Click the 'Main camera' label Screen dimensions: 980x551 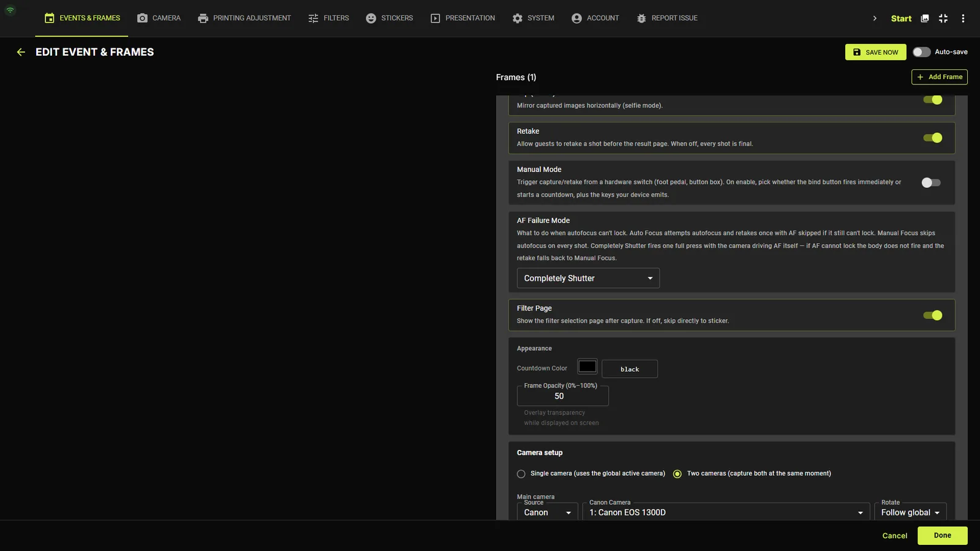pyautogui.click(x=535, y=497)
